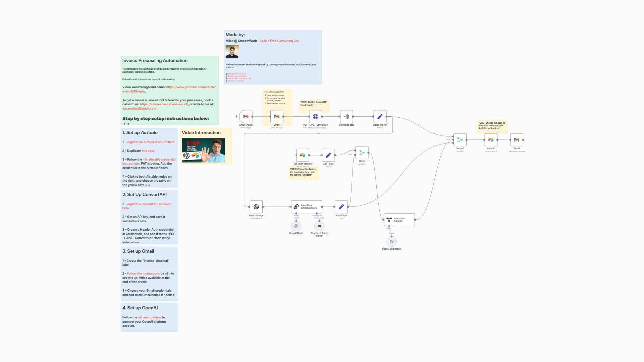The image size is (644, 362).
Task: Click the OpenAI Chat Model node
Action: (x=391, y=241)
